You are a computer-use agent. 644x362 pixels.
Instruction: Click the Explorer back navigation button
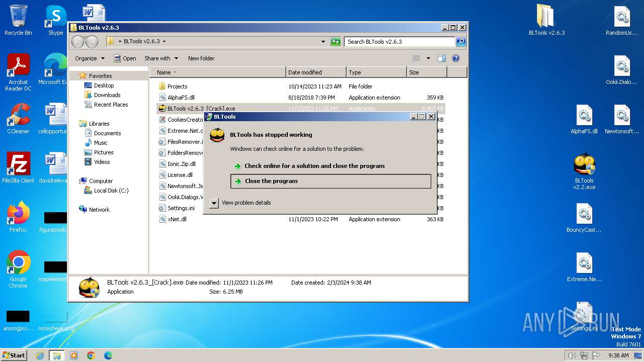tap(77, 42)
